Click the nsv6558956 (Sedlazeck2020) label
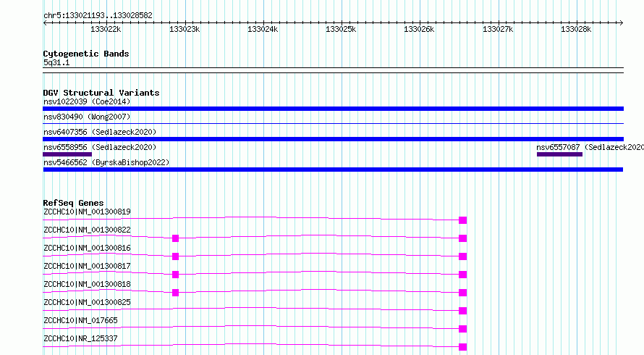The image size is (644, 355). (100, 147)
